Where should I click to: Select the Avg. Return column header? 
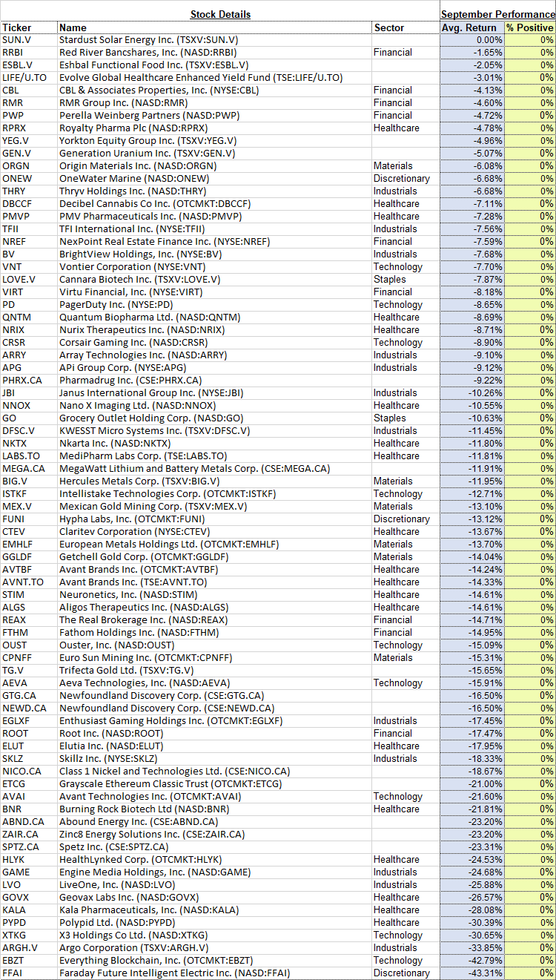click(x=471, y=27)
